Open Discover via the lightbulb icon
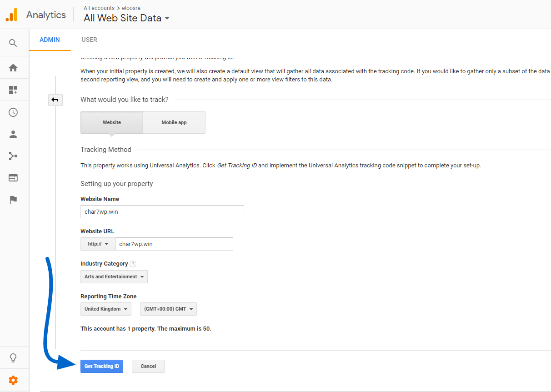This screenshot has width=551, height=392. pyautogui.click(x=14, y=357)
